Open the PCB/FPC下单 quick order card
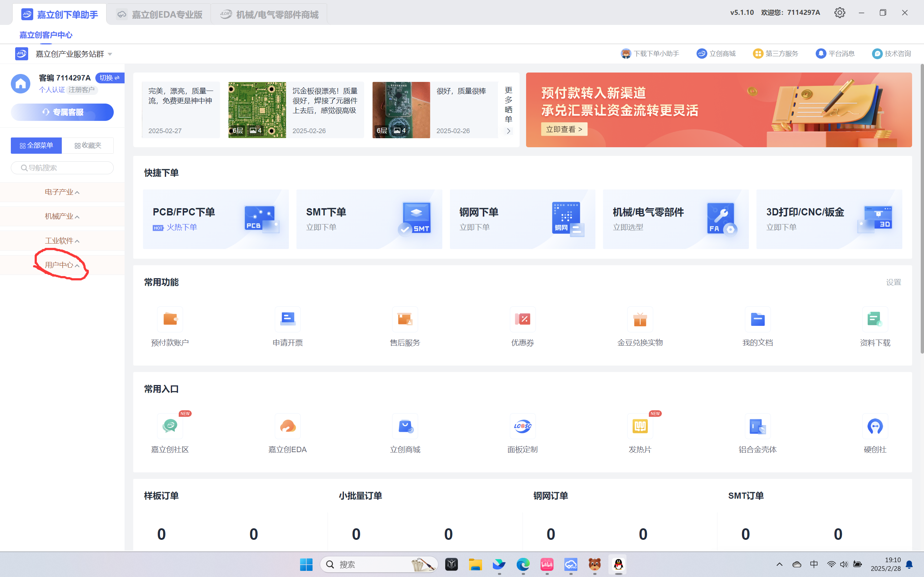Viewport: 924px width, 577px height. (216, 219)
